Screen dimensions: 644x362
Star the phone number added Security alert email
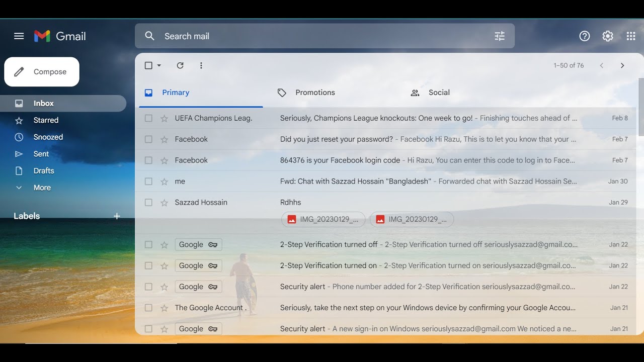coord(164,287)
